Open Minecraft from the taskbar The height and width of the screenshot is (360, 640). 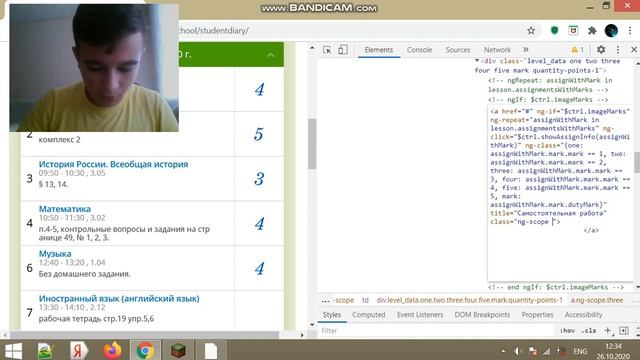coord(178,351)
